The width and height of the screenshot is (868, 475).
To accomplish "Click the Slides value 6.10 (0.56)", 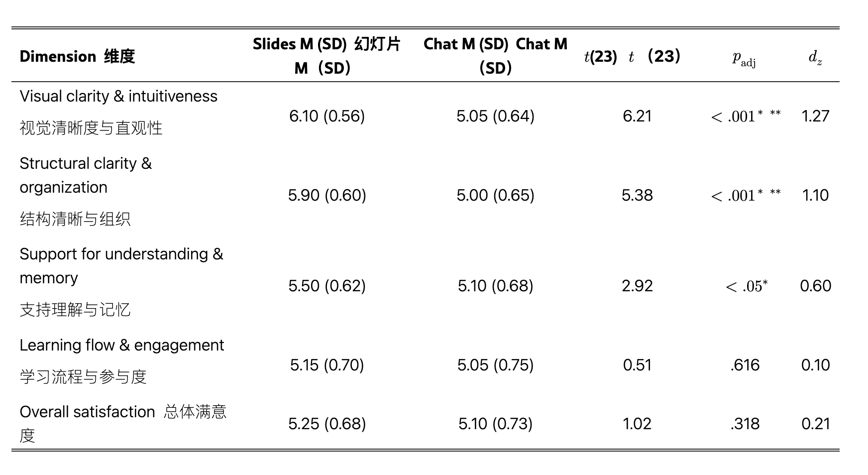I will click(x=327, y=116).
